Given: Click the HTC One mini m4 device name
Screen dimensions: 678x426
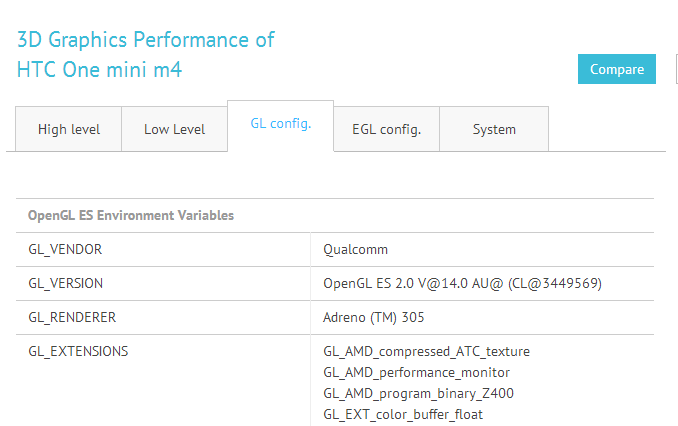Looking at the screenshot, I should (100, 70).
